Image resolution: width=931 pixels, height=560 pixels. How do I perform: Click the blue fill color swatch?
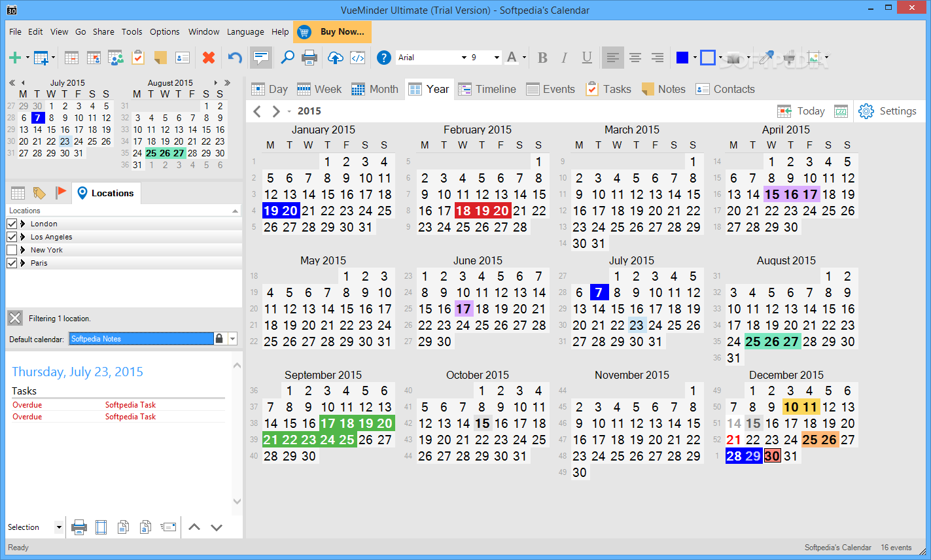682,58
